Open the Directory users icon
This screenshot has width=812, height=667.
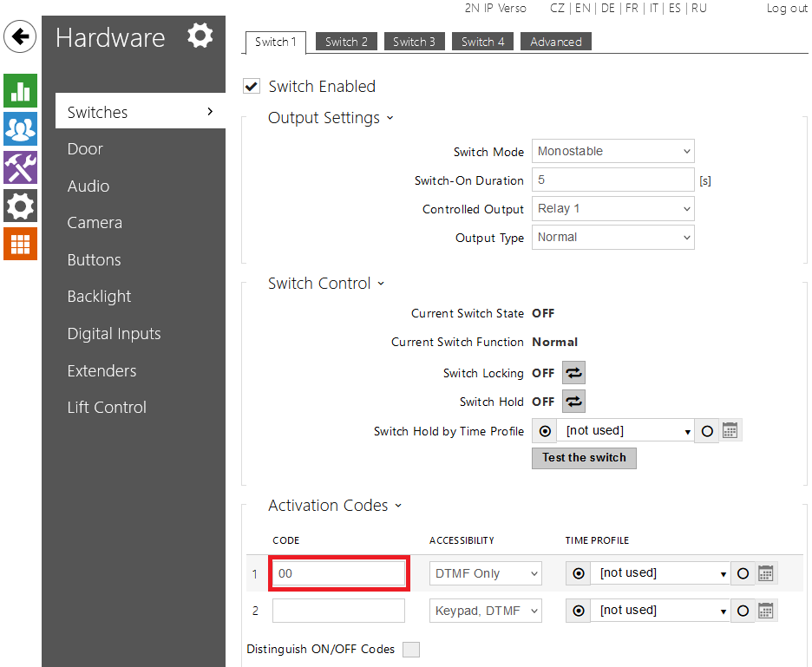pyautogui.click(x=20, y=128)
